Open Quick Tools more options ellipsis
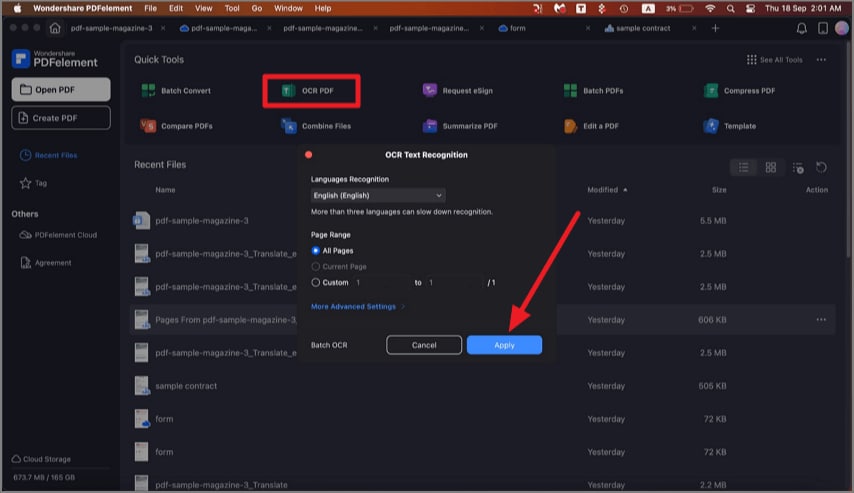The image size is (854, 493). [821, 59]
